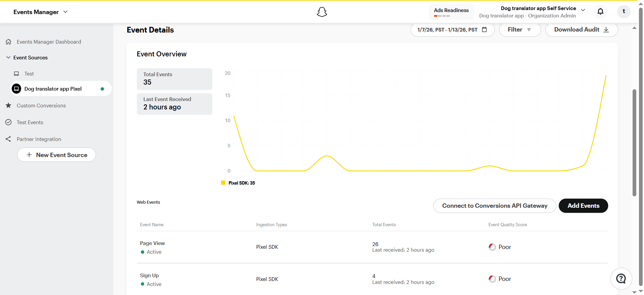The width and height of the screenshot is (644, 295).
Task: Click Connect to Conversions API Gateway
Action: (x=495, y=206)
